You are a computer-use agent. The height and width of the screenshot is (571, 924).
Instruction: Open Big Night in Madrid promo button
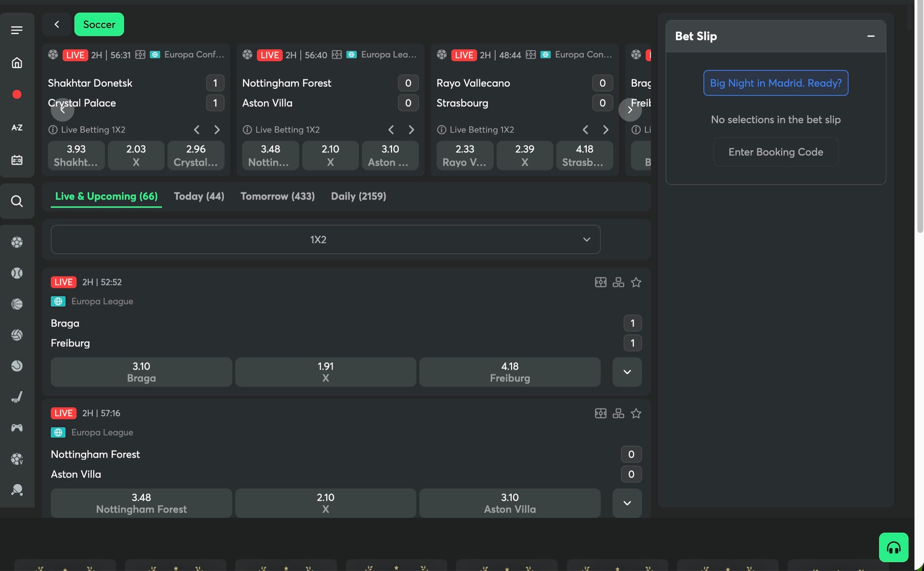(776, 83)
